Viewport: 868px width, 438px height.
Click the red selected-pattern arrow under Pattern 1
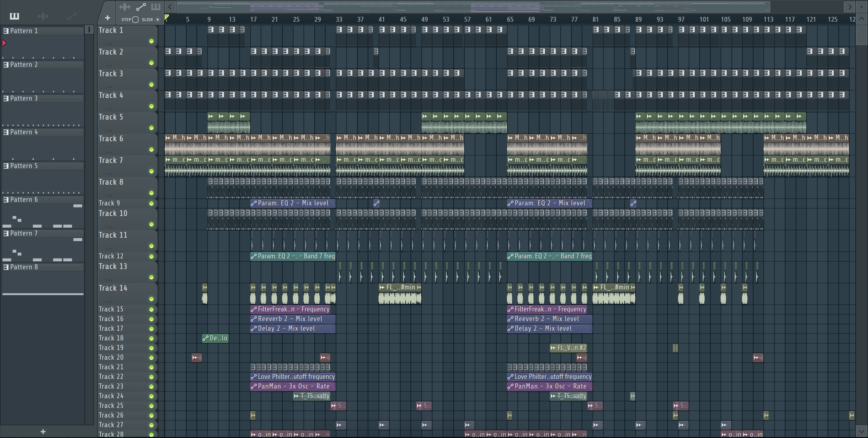[4, 43]
